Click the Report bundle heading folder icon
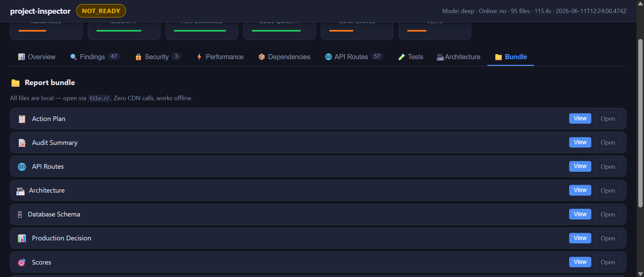 (15, 83)
